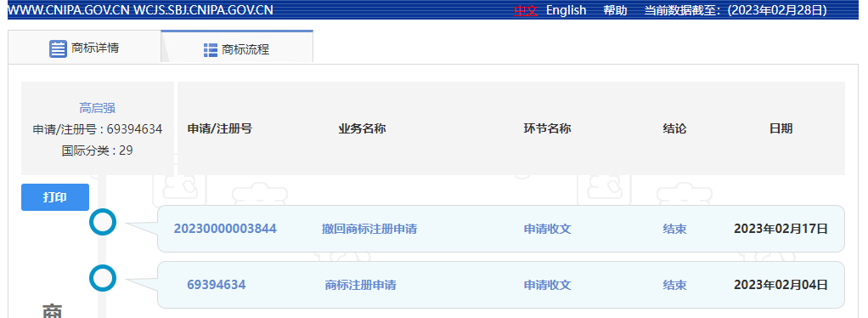Switch language to 中文
868x318 pixels.
tap(526, 10)
